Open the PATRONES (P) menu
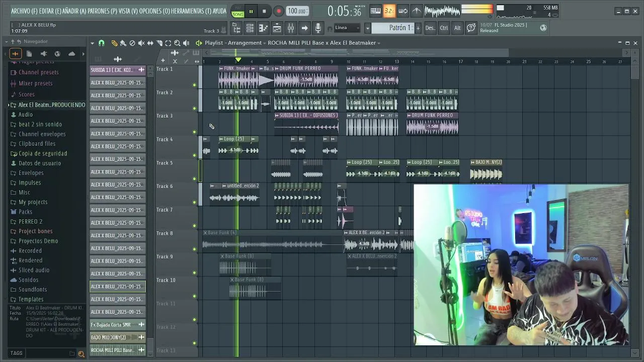The height and width of the screenshot is (362, 644). click(103, 11)
